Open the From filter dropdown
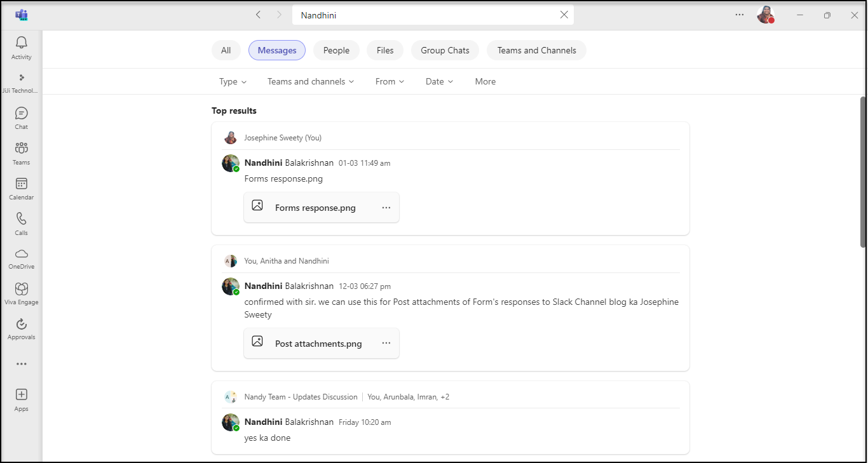Viewport: 868px width, 463px height. pyautogui.click(x=390, y=81)
